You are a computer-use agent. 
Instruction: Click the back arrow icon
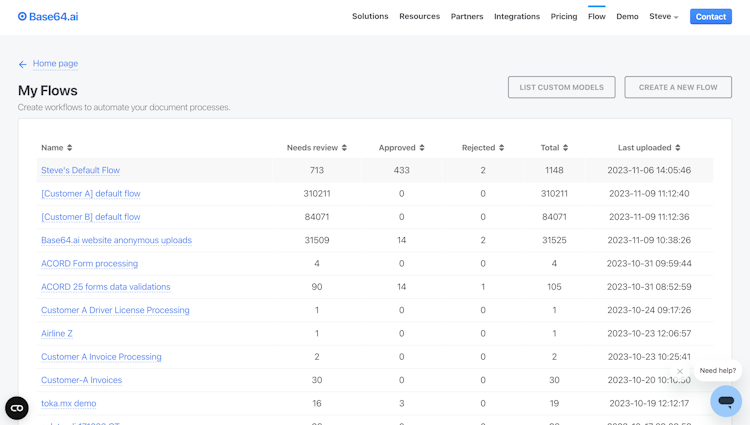(x=23, y=64)
